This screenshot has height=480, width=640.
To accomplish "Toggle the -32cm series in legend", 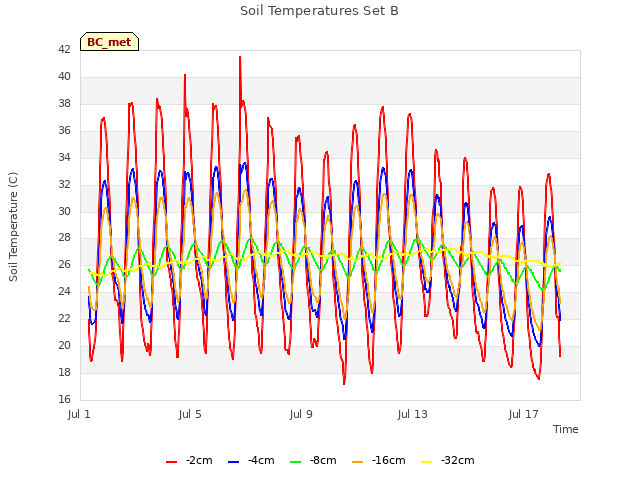I will pos(448,461).
